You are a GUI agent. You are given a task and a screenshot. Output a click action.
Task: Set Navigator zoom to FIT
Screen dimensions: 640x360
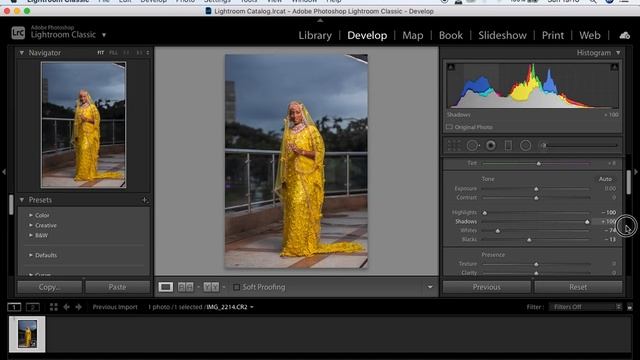(100, 53)
